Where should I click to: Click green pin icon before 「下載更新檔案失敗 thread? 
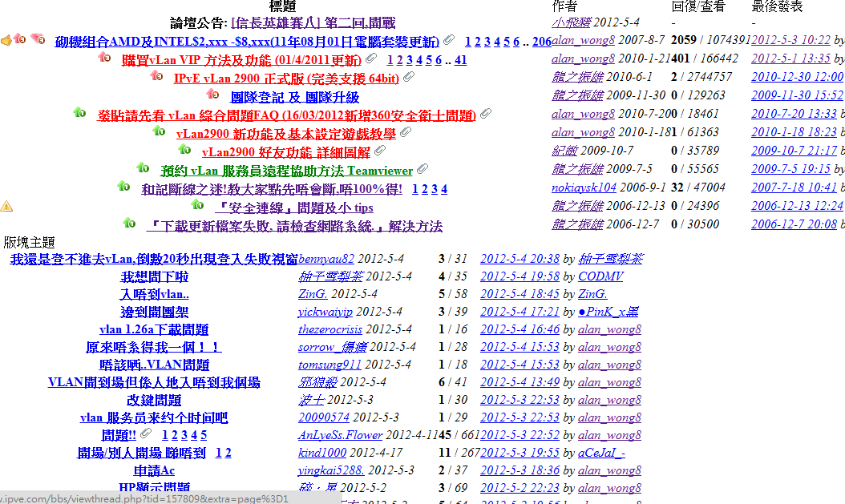pos(129,223)
